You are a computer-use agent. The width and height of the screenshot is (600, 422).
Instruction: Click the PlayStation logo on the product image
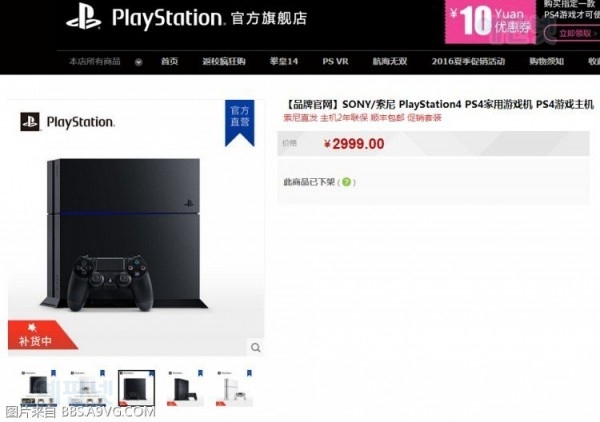[67, 122]
